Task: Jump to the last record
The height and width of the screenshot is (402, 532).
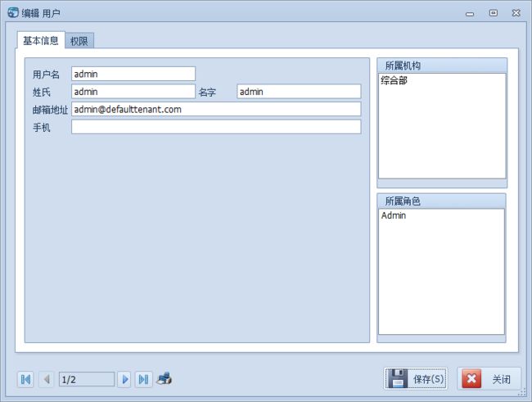Action: point(143,379)
